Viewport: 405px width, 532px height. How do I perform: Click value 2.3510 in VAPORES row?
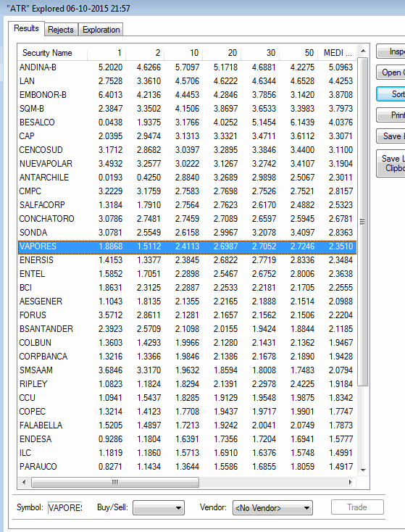(x=341, y=246)
